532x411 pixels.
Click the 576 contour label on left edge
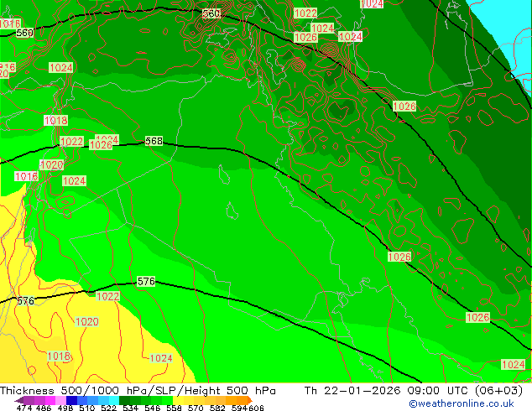[25, 301]
